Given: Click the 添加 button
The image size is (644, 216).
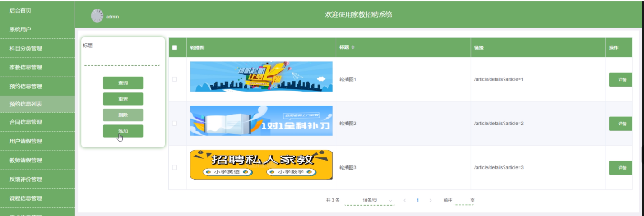Looking at the screenshot, I should click(123, 131).
